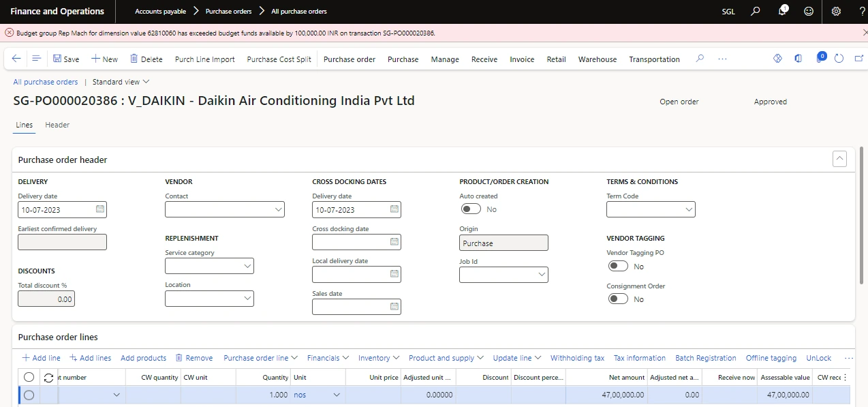The width and height of the screenshot is (868, 407).
Task: Open the Manage action tab
Action: click(x=445, y=59)
